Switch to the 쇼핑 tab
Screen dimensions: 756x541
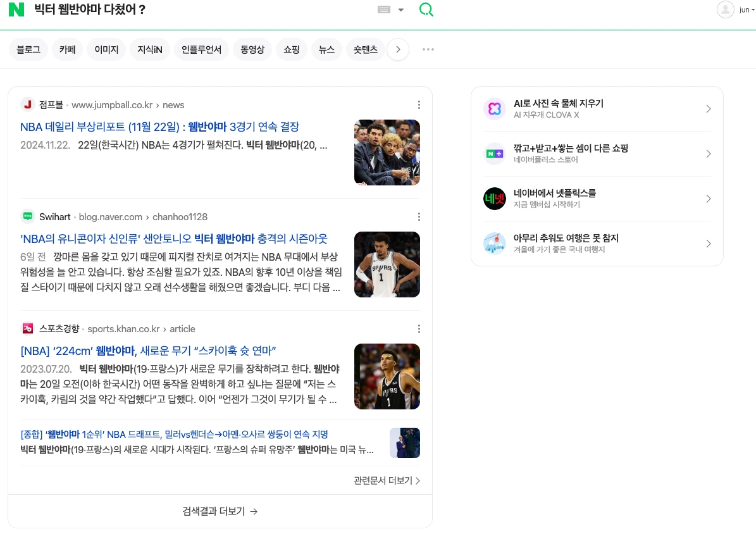[x=292, y=49]
